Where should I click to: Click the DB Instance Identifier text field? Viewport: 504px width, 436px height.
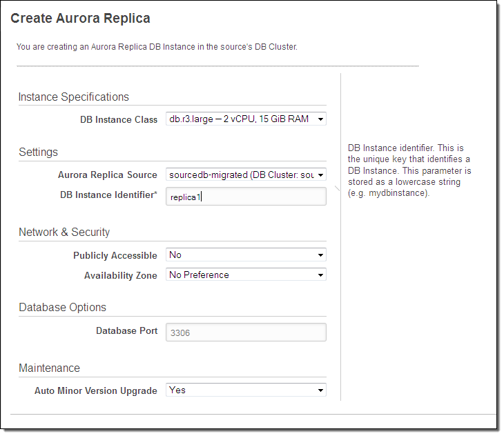click(x=246, y=197)
